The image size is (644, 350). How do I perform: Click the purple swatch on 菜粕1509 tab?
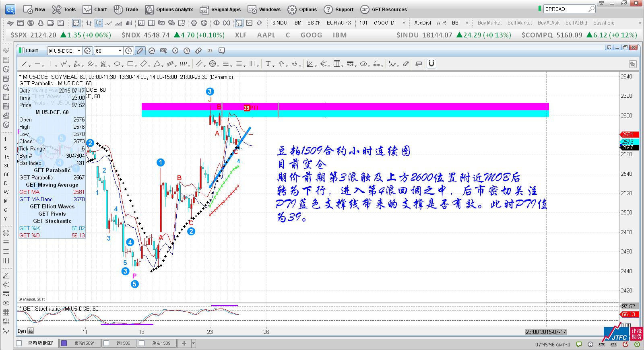(64, 343)
